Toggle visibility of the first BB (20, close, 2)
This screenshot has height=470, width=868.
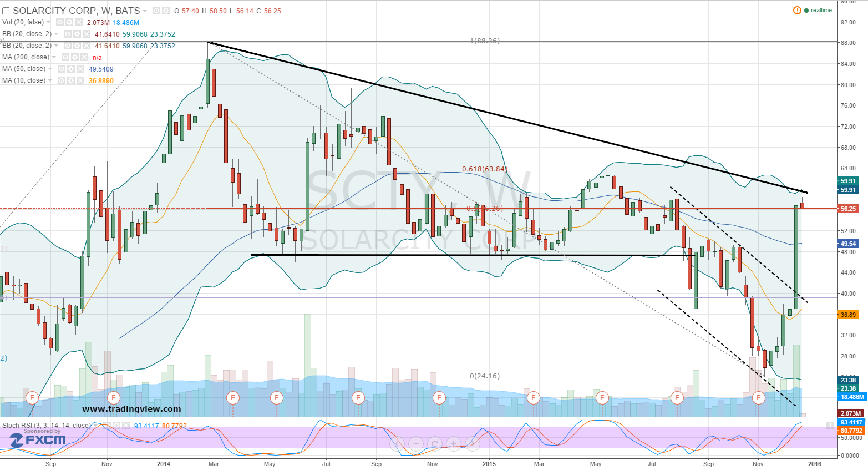pos(68,34)
